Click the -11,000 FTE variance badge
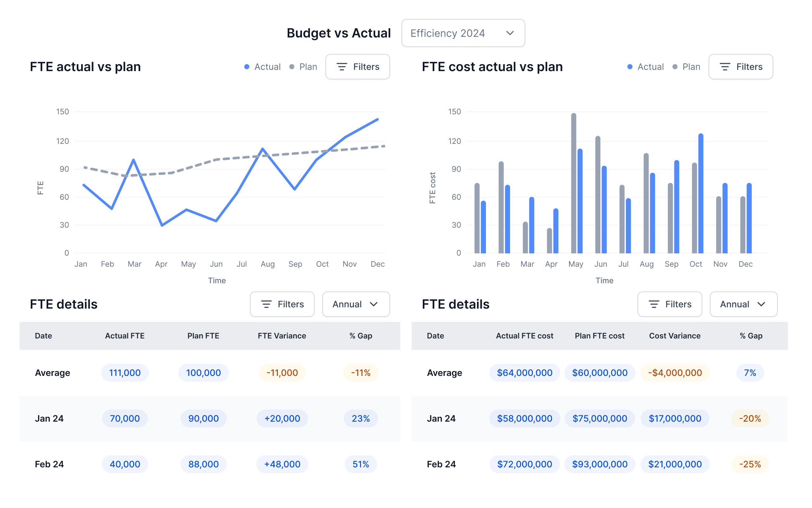Image resolution: width=812 pixels, height=508 pixels. pos(282,373)
